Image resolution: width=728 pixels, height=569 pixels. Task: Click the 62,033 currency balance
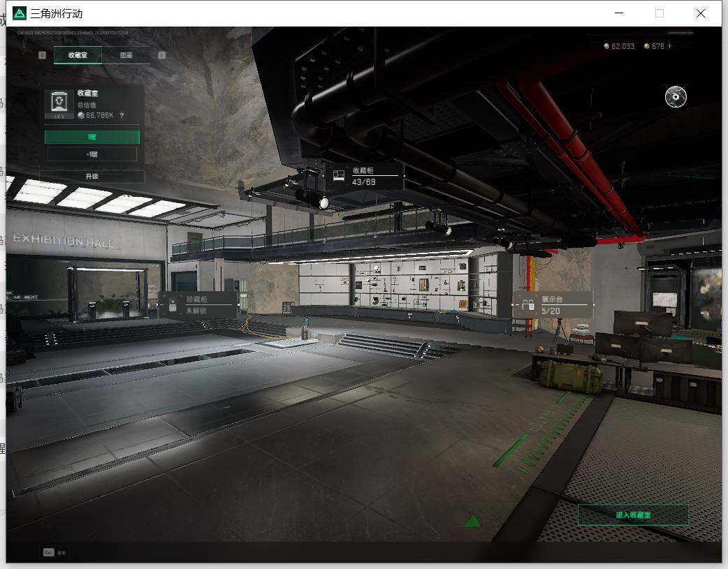pyautogui.click(x=619, y=46)
